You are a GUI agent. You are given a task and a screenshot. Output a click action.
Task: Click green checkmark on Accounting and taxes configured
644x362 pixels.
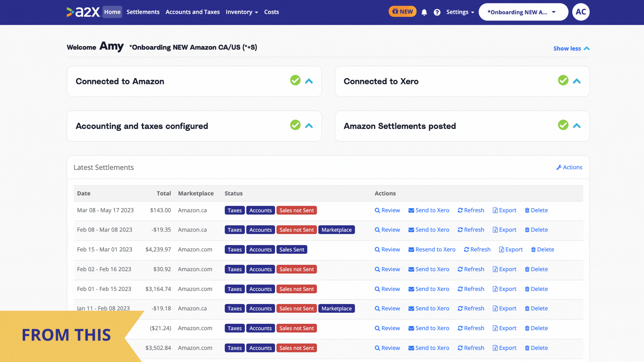pyautogui.click(x=295, y=125)
